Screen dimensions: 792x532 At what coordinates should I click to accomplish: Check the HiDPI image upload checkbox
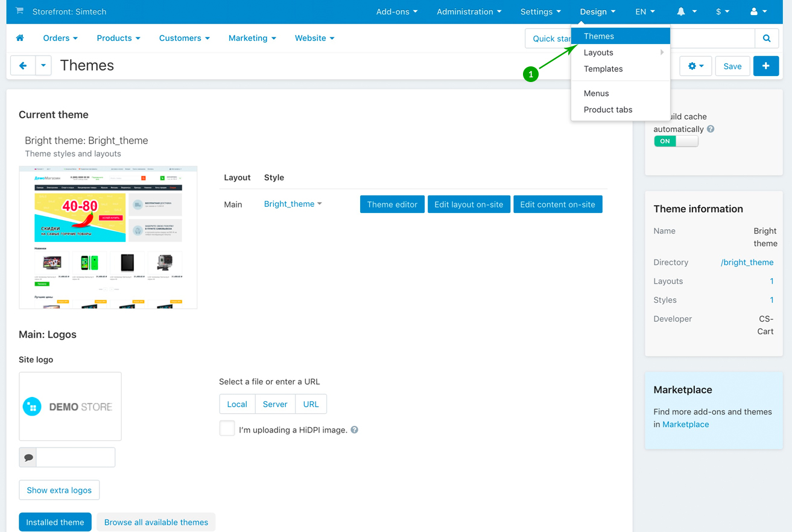pyautogui.click(x=227, y=429)
